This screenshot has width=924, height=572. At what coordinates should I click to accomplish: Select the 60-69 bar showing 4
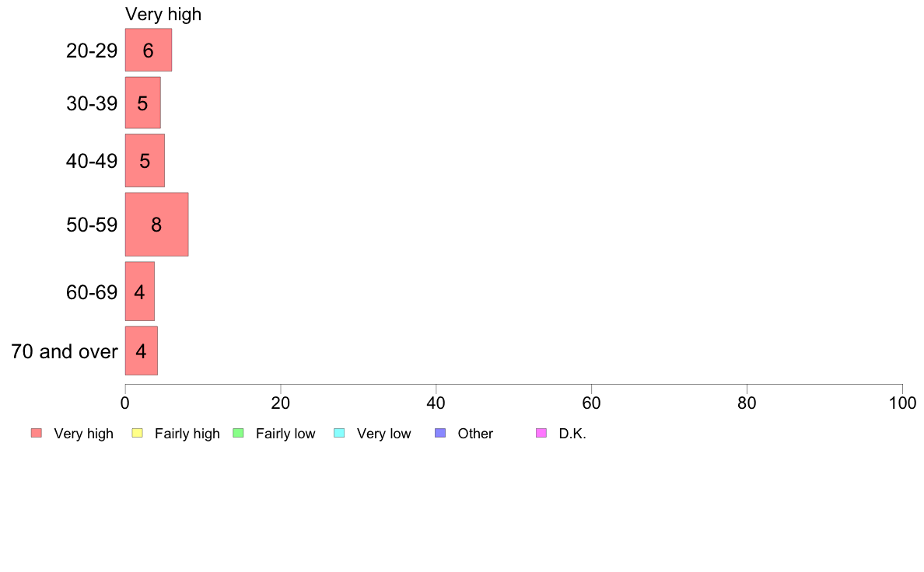(140, 291)
